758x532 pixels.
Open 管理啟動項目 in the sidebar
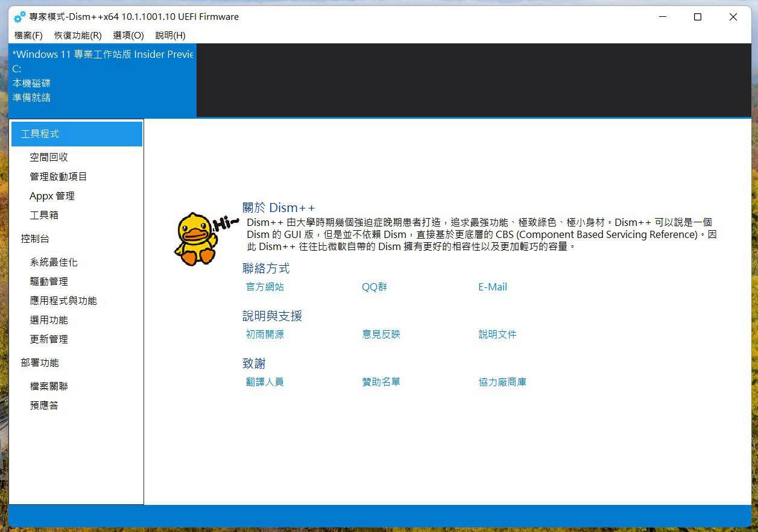point(58,177)
